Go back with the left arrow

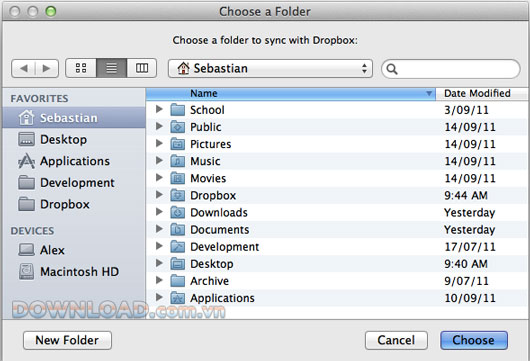click(x=23, y=69)
